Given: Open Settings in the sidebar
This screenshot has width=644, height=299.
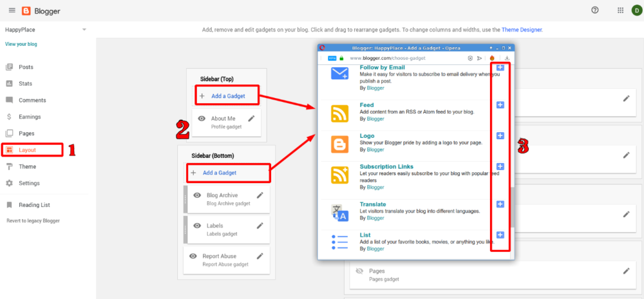Looking at the screenshot, I should click(29, 183).
